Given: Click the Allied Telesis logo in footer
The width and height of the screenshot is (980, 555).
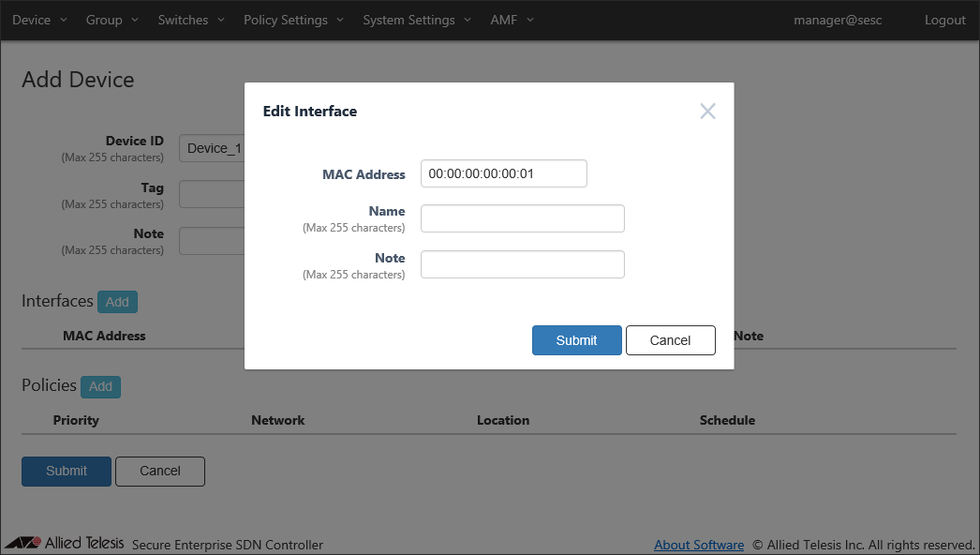Looking at the screenshot, I should [x=64, y=544].
